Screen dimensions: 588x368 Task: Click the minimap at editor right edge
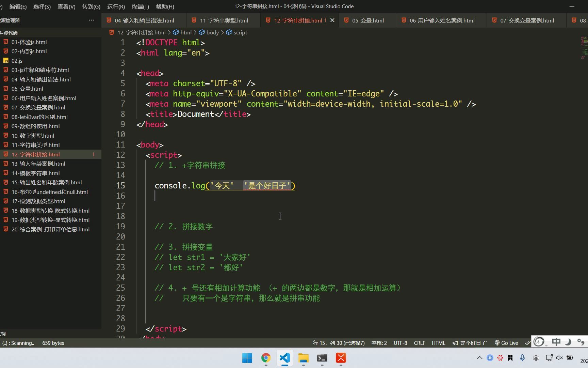click(x=584, y=48)
